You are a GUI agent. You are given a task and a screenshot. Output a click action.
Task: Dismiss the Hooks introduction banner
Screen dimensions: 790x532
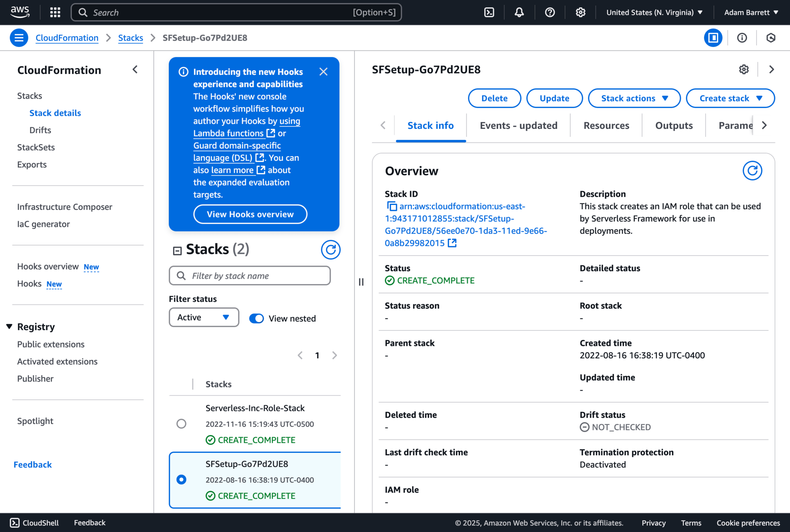pyautogui.click(x=323, y=72)
